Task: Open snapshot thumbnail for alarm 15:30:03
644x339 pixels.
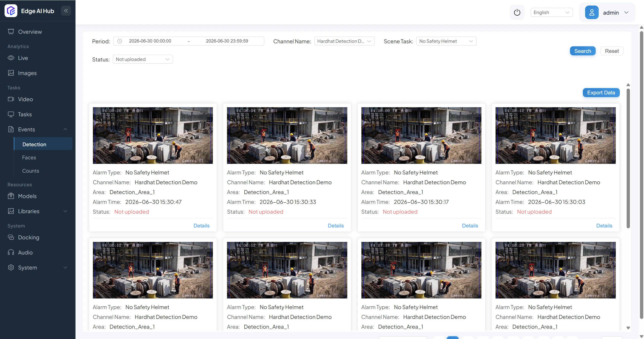Action: (x=555, y=135)
